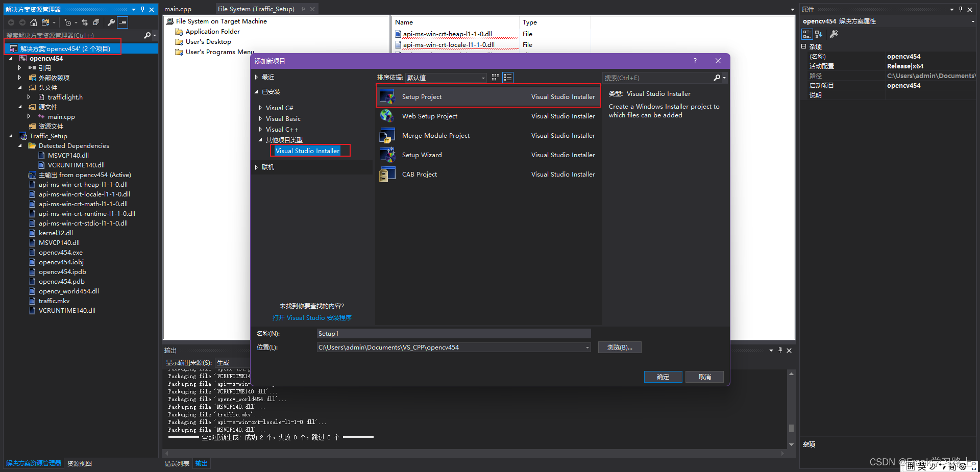Toggle the preview selected items button
The height and width of the screenshot is (472, 980).
122,22
